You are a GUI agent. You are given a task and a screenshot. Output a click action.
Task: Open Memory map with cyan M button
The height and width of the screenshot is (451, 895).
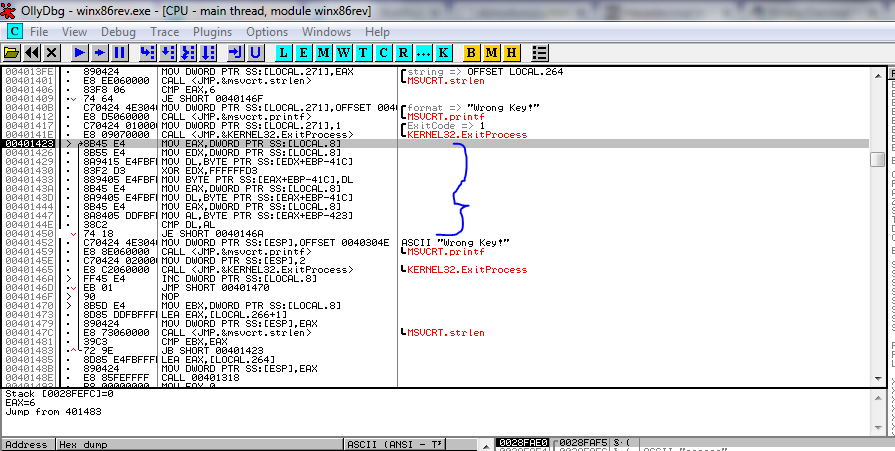324,53
